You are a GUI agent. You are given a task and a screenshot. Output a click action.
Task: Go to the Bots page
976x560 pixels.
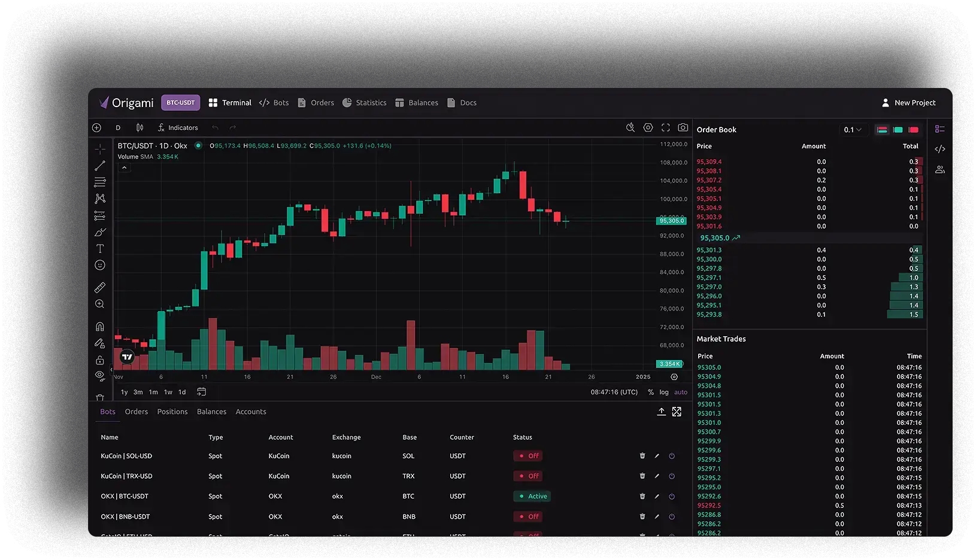[x=274, y=103]
